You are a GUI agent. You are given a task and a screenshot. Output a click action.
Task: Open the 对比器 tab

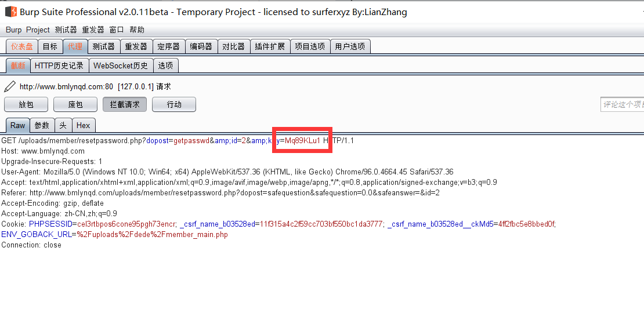[x=233, y=46]
